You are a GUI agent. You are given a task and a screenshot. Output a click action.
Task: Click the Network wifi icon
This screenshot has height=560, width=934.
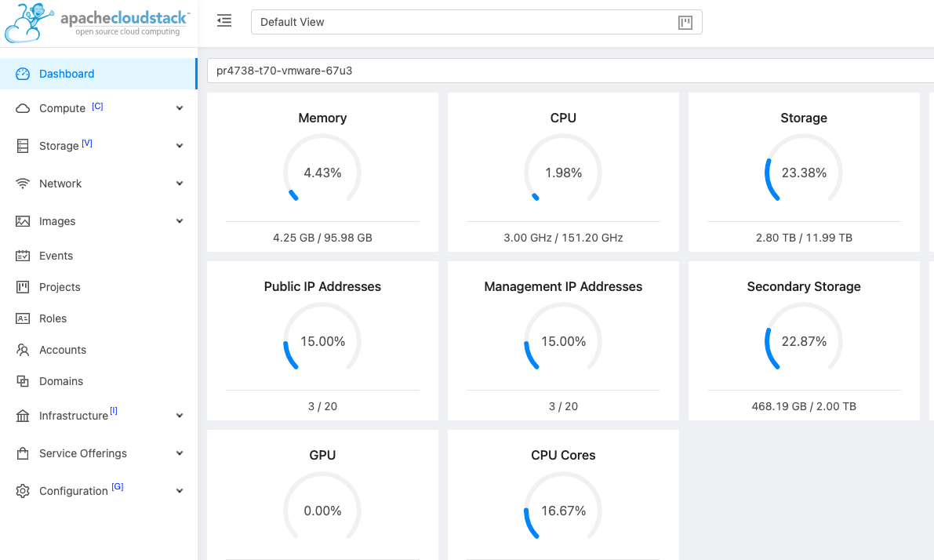tap(23, 184)
